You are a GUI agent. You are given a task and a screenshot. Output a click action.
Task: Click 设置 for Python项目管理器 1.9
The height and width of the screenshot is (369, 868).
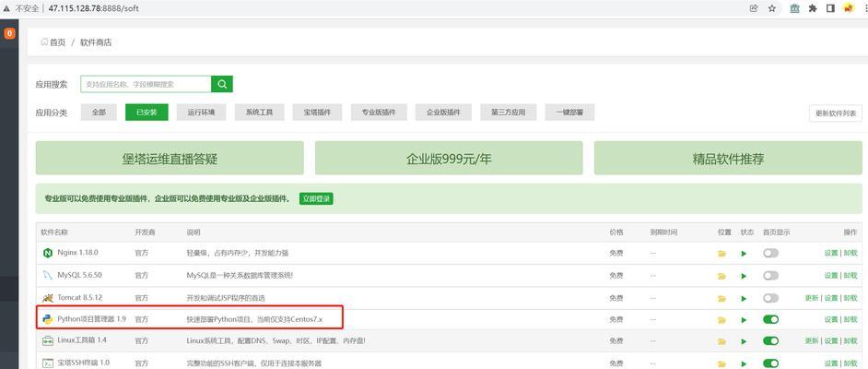pyautogui.click(x=831, y=319)
